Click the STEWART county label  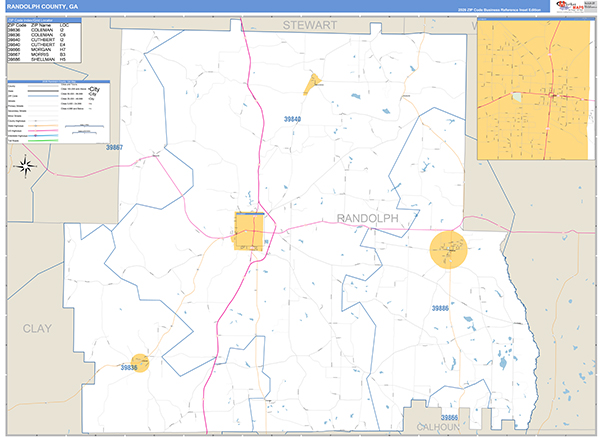point(310,25)
